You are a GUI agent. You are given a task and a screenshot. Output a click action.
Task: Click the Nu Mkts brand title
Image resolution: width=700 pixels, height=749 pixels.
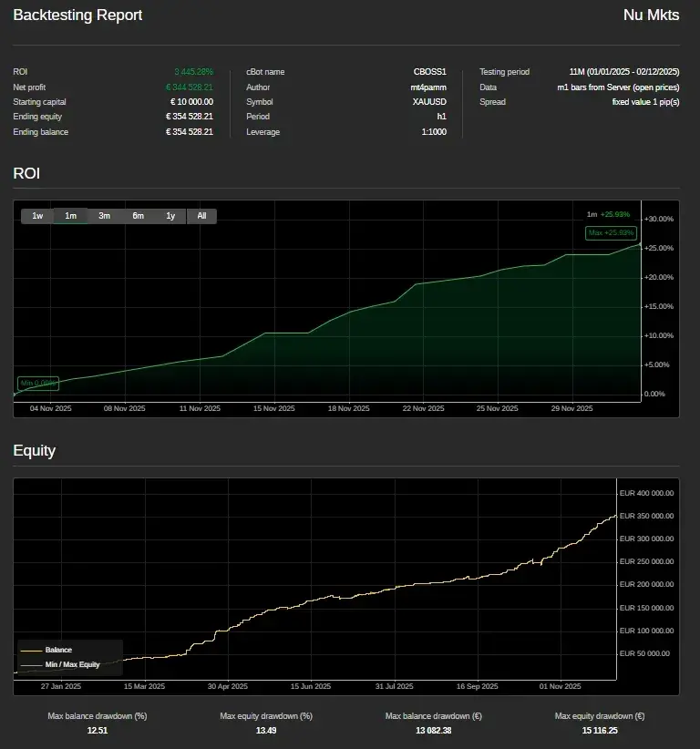click(x=651, y=15)
